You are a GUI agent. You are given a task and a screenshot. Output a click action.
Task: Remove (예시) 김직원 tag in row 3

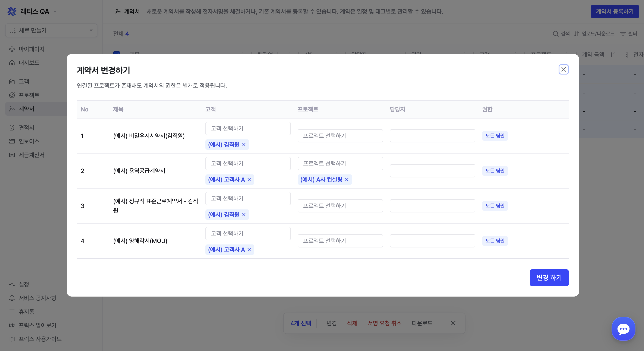click(244, 215)
